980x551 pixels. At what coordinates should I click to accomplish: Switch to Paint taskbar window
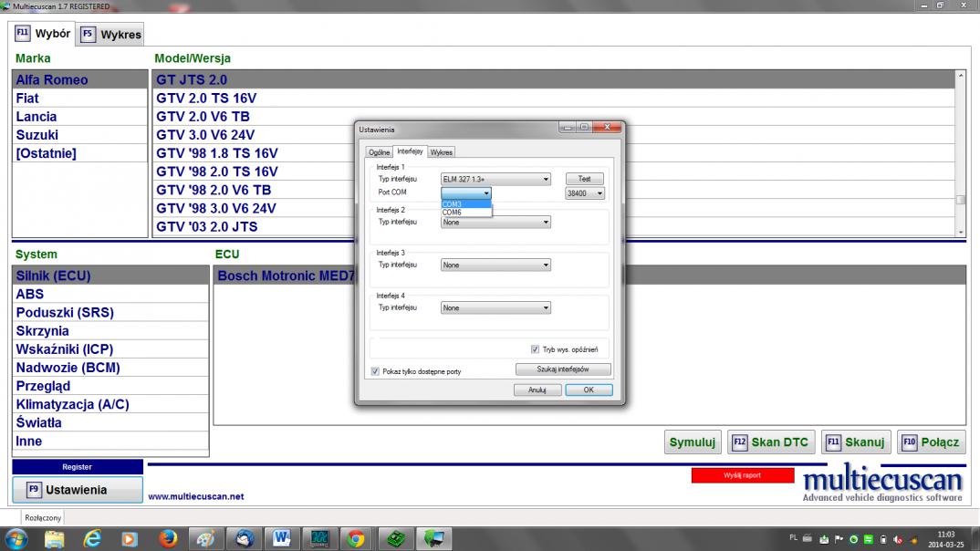point(205,538)
